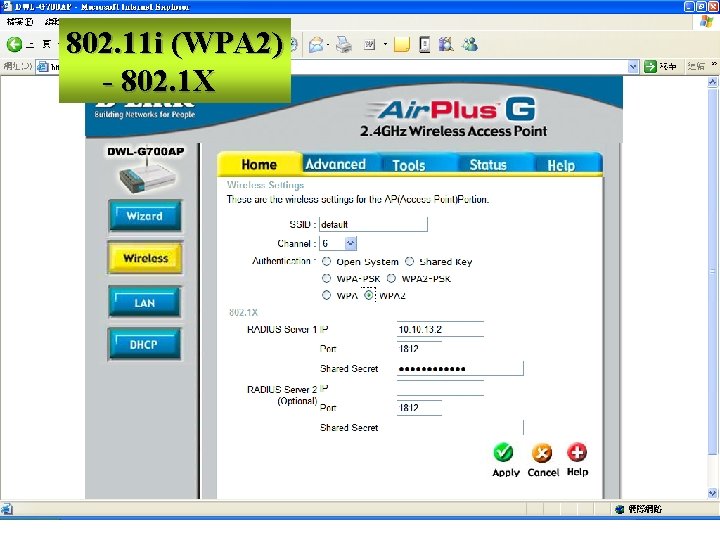Select Open System authentication
This screenshot has height=540, width=720.
pyautogui.click(x=326, y=261)
